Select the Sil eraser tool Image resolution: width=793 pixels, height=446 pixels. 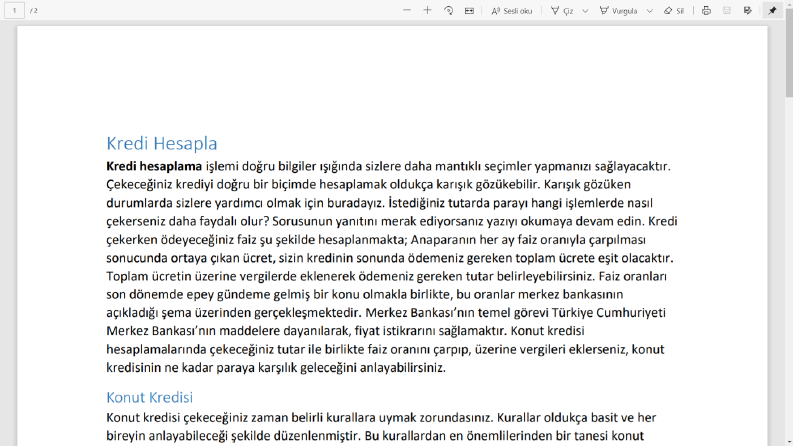pos(674,10)
